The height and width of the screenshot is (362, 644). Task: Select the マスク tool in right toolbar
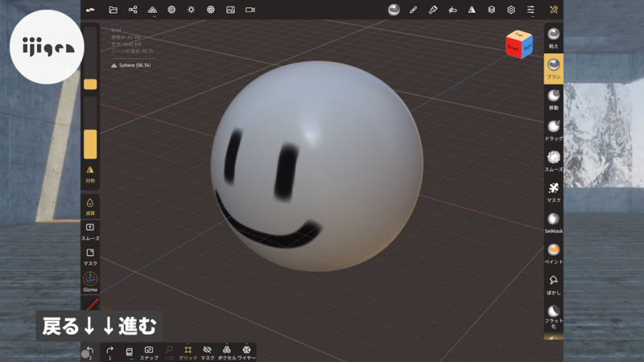point(554,192)
